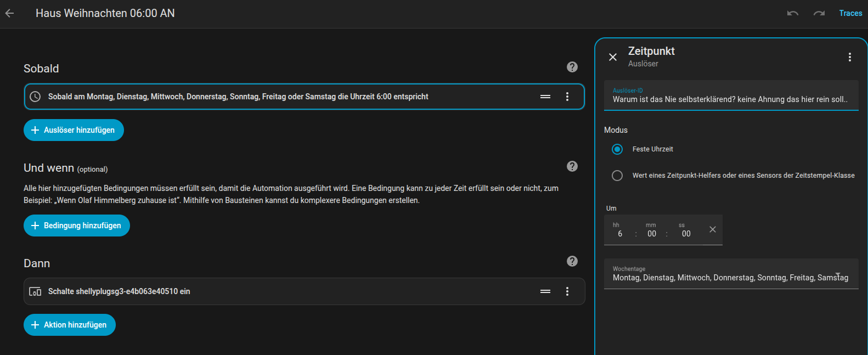Grab the trigger row drag handle
Viewport: 868px width, 355px height.
click(545, 97)
